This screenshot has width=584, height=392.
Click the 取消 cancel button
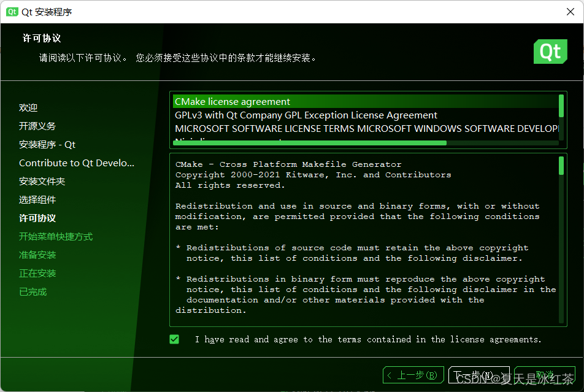(545, 375)
